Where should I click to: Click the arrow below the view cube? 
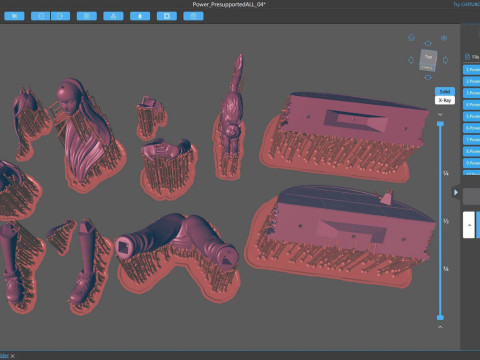(x=428, y=77)
